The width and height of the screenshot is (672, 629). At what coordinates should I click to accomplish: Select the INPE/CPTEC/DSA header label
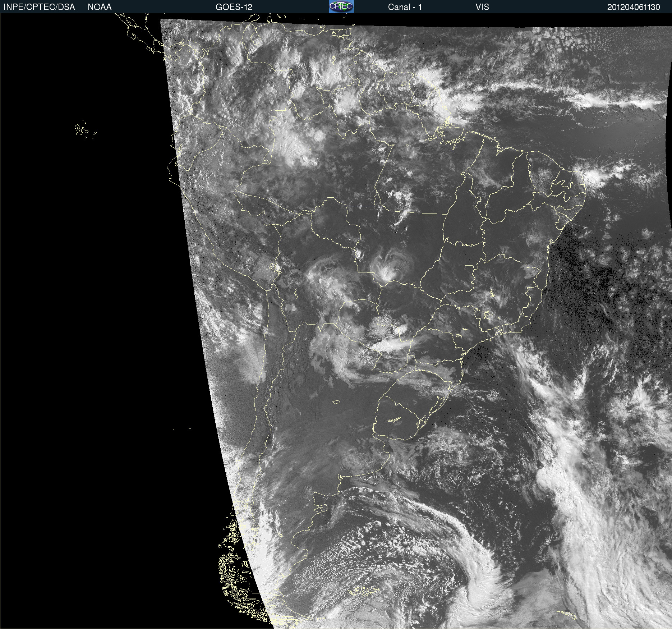39,7
